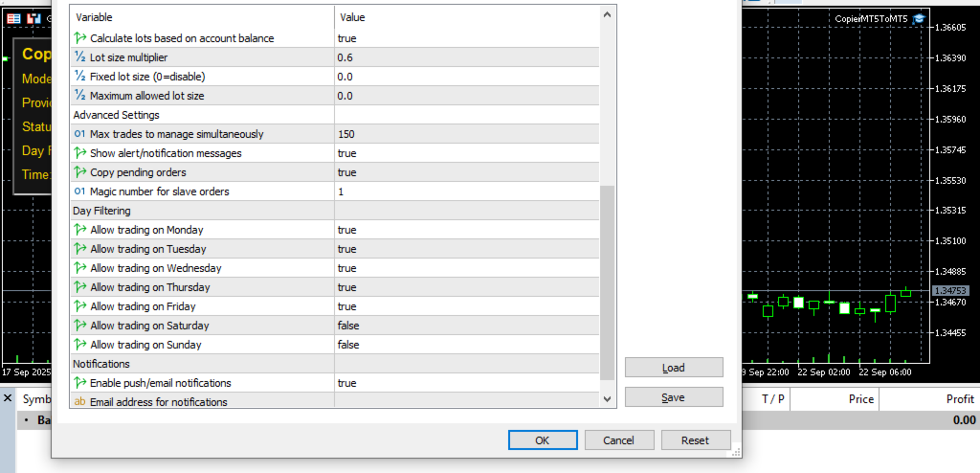Click the T / P column header in Toolbox

773,399
